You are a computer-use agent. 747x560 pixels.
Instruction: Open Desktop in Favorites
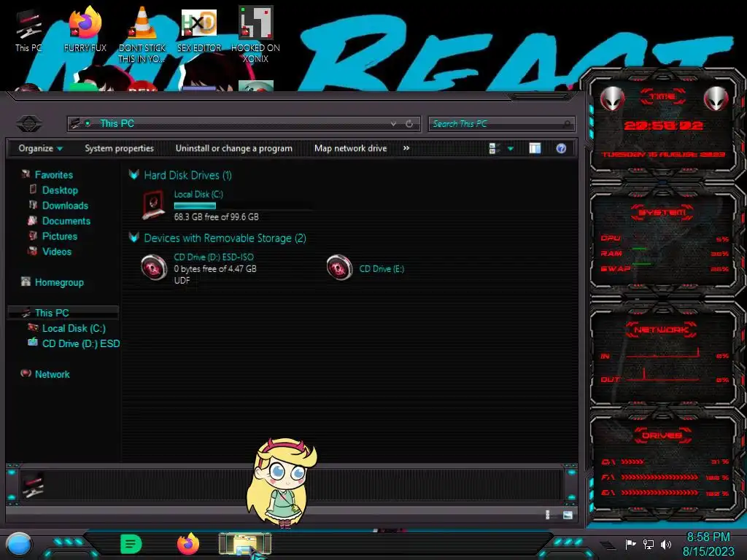[60, 190]
